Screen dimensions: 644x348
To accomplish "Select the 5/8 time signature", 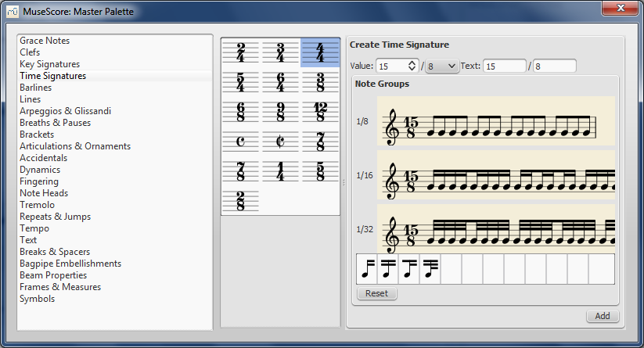I will point(320,170).
